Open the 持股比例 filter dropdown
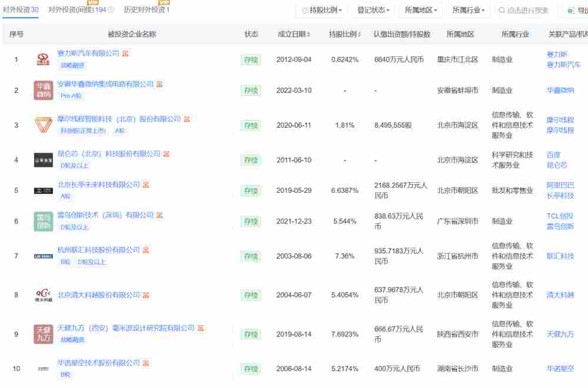 pos(323,10)
